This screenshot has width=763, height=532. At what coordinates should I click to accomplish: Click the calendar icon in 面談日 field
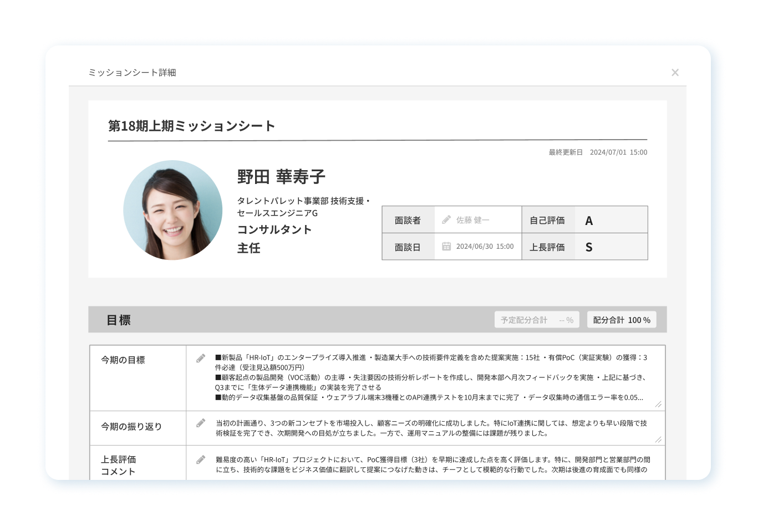[446, 247]
